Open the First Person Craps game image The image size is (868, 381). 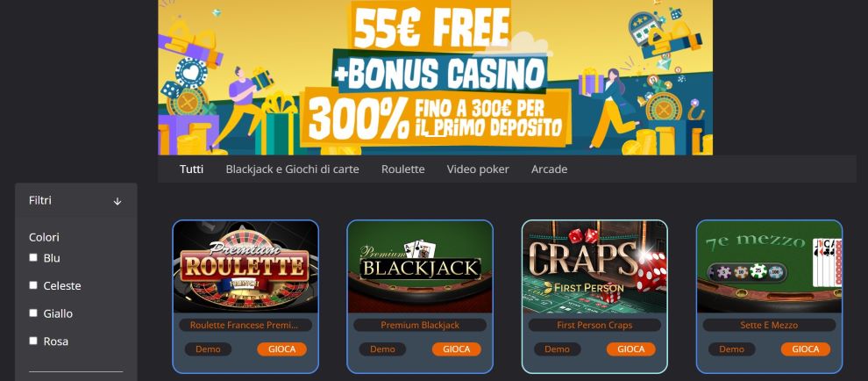click(x=594, y=267)
